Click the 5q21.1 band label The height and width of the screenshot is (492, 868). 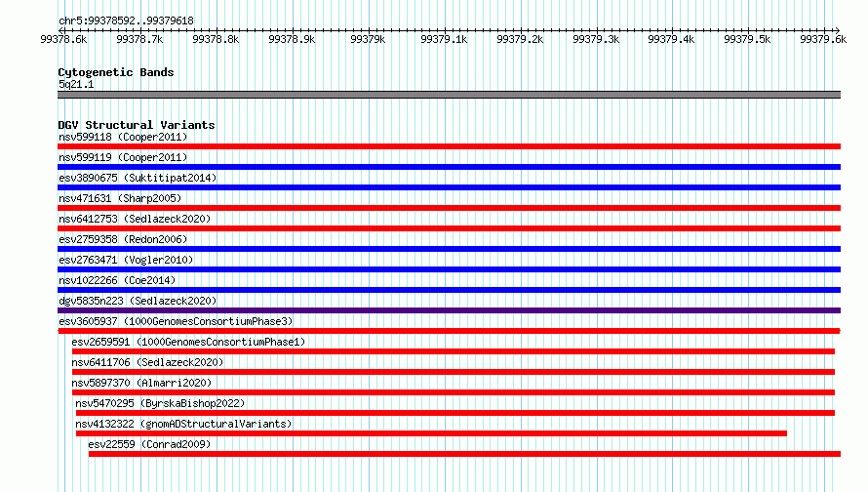[x=76, y=84]
